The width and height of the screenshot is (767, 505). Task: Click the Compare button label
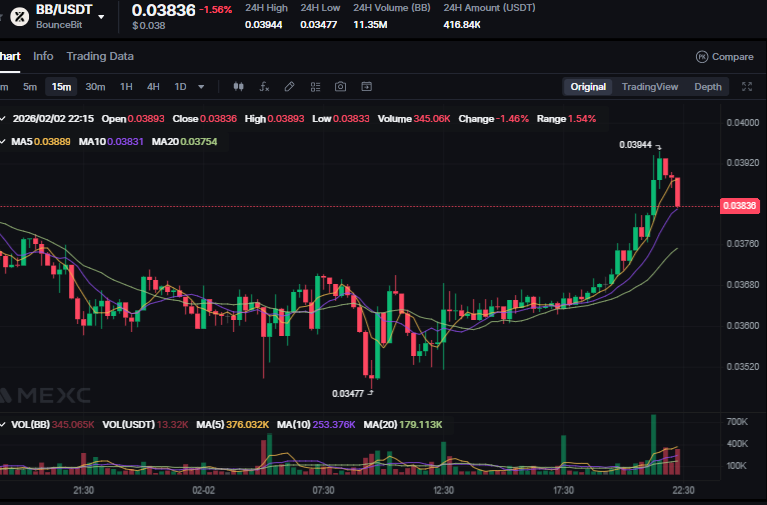(x=732, y=57)
